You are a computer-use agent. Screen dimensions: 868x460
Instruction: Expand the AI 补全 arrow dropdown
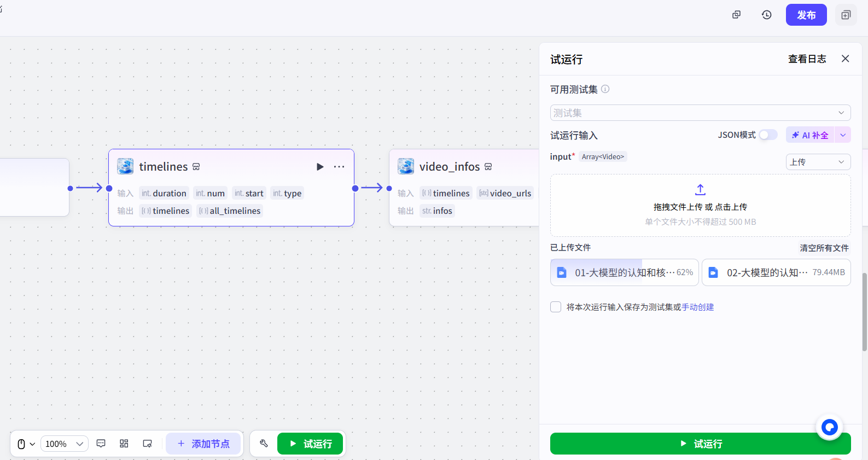842,135
